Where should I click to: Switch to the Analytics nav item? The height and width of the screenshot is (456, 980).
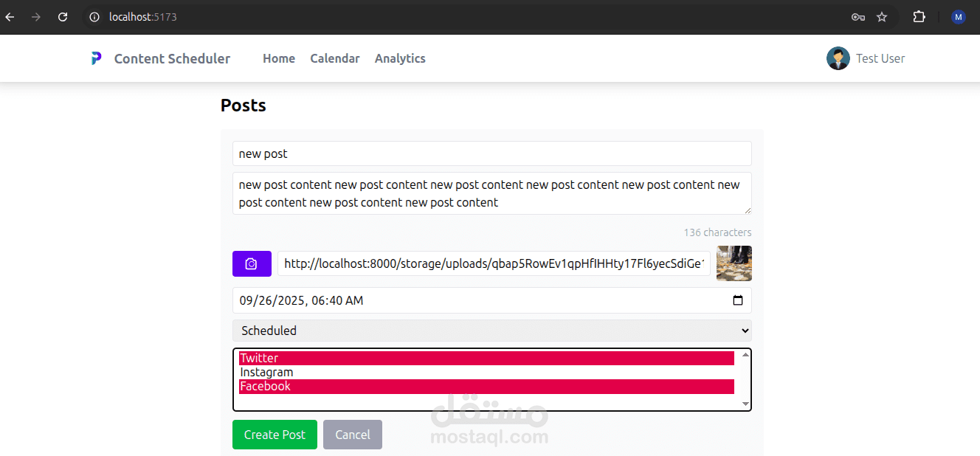point(400,58)
